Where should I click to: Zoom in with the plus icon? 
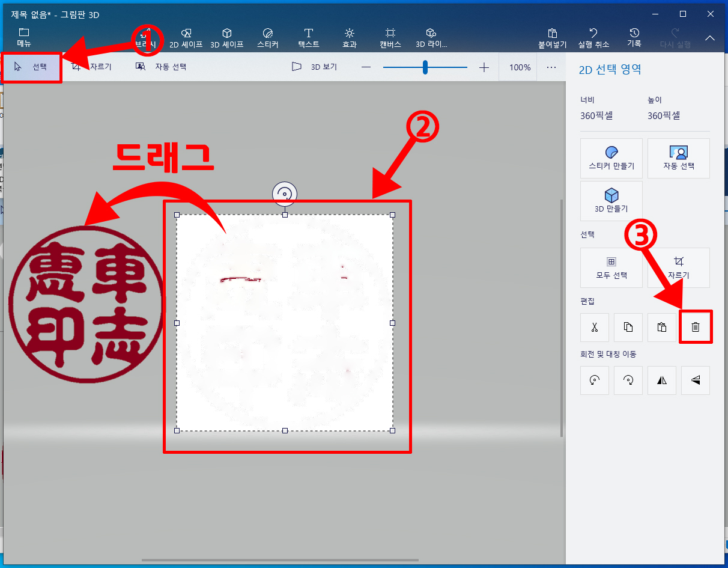click(484, 67)
